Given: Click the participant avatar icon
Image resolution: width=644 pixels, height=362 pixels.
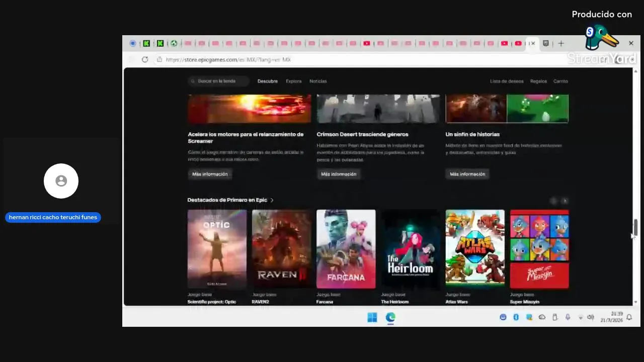Looking at the screenshot, I should [x=61, y=181].
